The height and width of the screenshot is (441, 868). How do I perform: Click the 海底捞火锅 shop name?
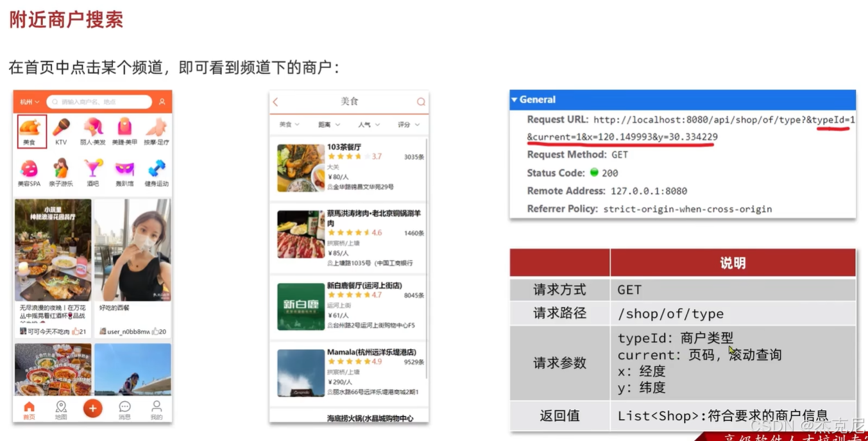coord(370,419)
